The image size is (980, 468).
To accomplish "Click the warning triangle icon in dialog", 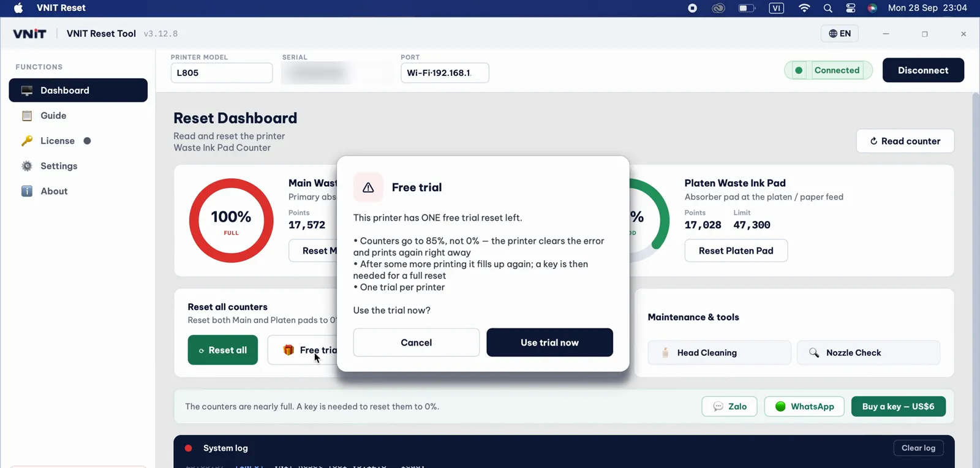I will pos(368,187).
